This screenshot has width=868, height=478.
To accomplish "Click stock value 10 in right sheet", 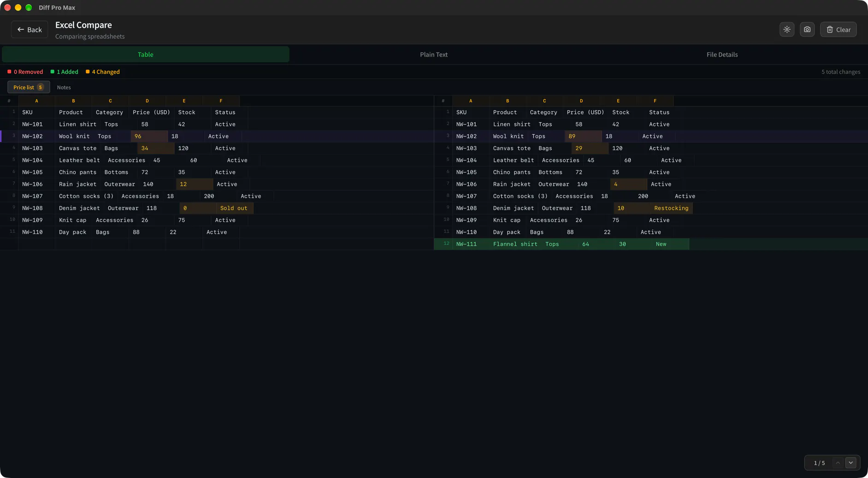I will [x=632, y=208].
